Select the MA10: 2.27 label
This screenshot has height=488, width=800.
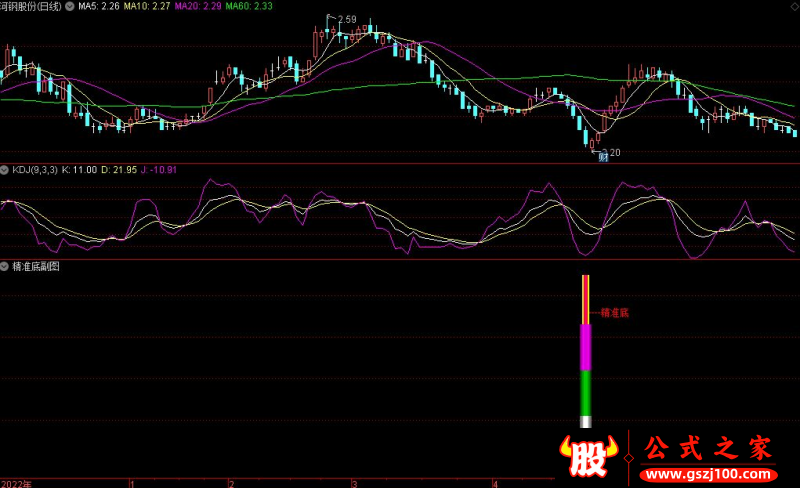(147, 6)
